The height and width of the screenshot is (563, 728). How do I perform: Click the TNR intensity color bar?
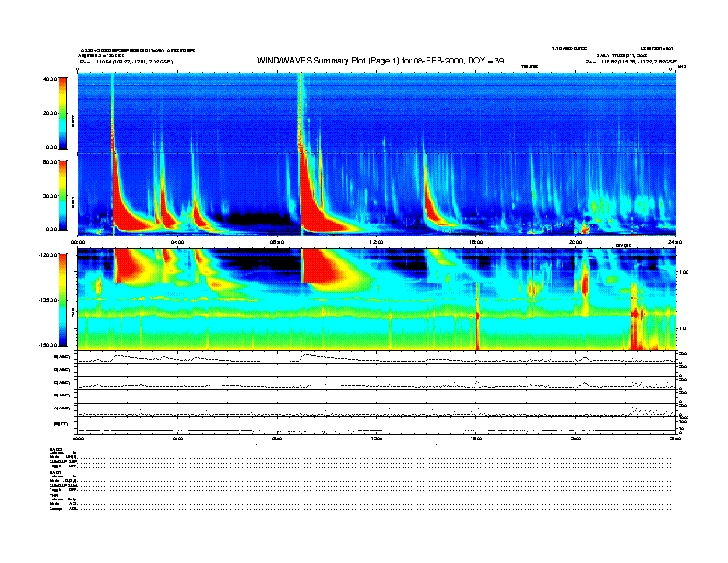pos(63,300)
